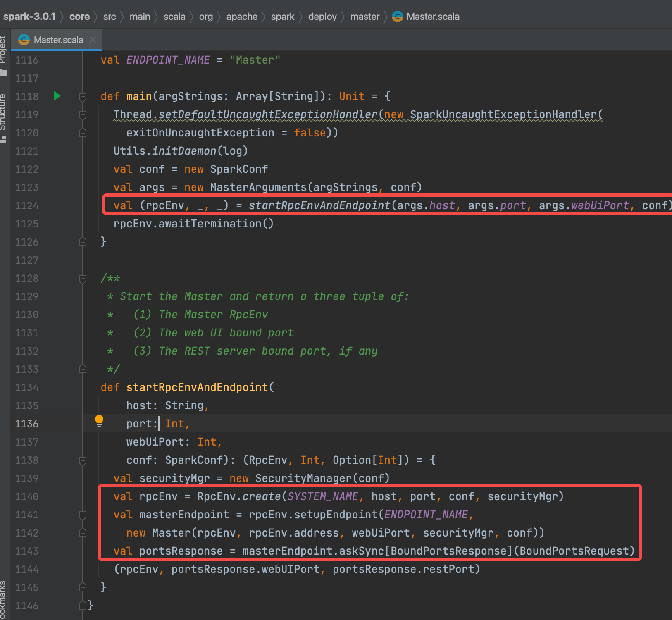Viewport: 672px width, 620px height.
Task: Click host: String parameter line
Action: (168, 405)
